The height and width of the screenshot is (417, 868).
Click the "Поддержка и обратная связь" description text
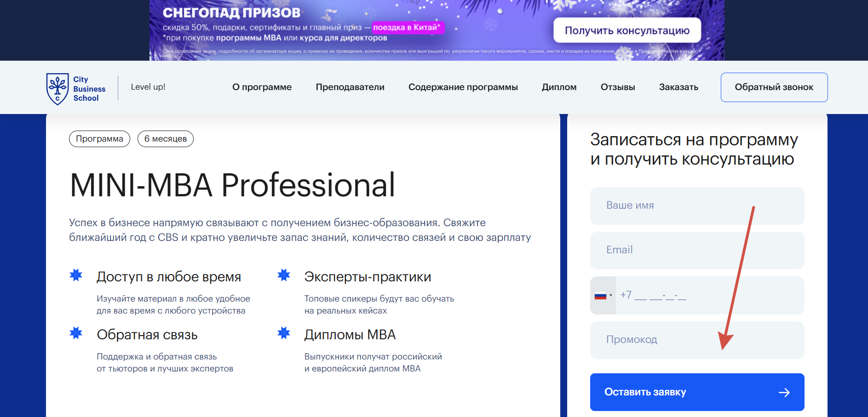[x=157, y=357]
